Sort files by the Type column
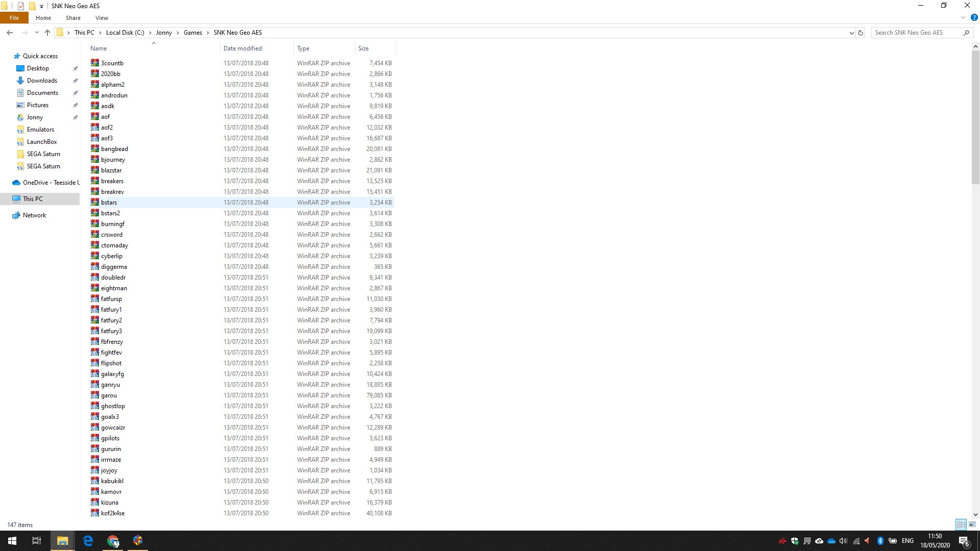Screen dimensions: 980x551 324,48
